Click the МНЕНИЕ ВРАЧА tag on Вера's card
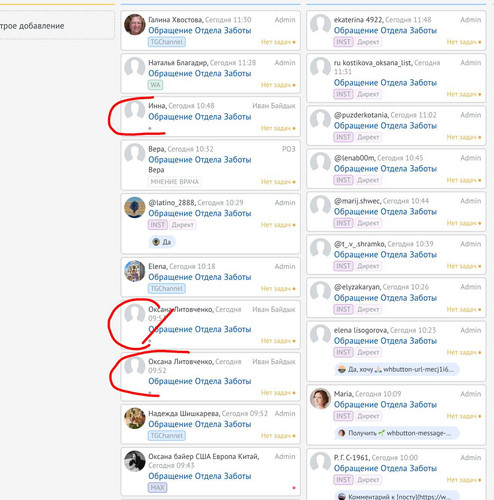 [175, 182]
